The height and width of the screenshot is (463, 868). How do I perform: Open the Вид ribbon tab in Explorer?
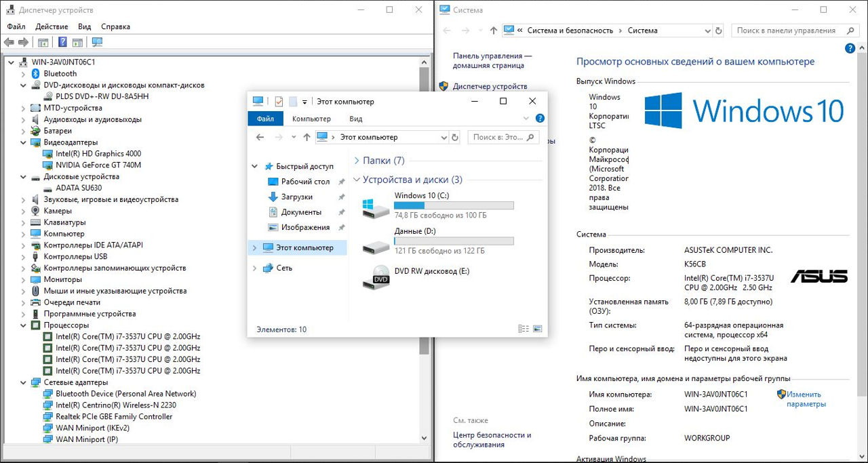[x=355, y=119]
